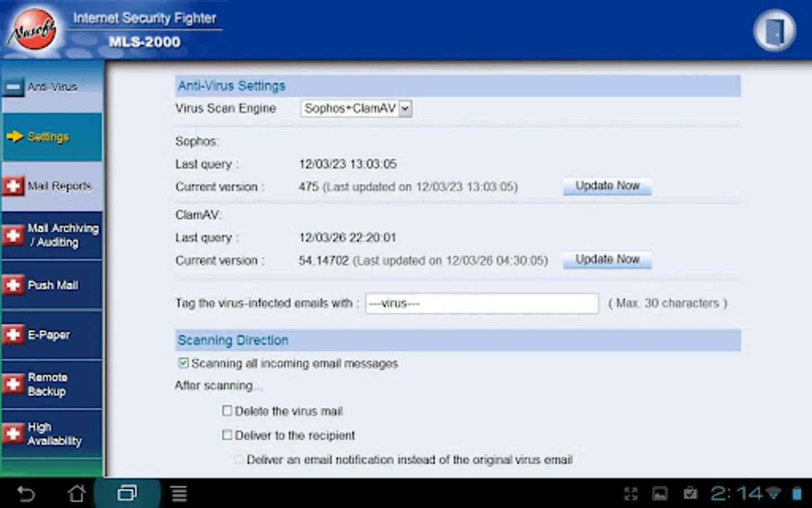Screen dimensions: 812x508
Task: Click ClamAV last query 12/03/26 22:20:01
Action: [x=347, y=238]
